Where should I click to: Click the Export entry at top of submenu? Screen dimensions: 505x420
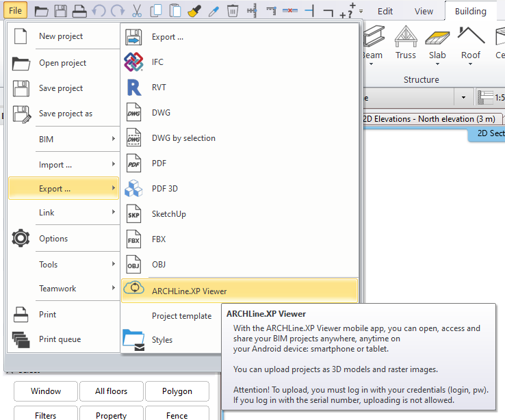[239, 37]
